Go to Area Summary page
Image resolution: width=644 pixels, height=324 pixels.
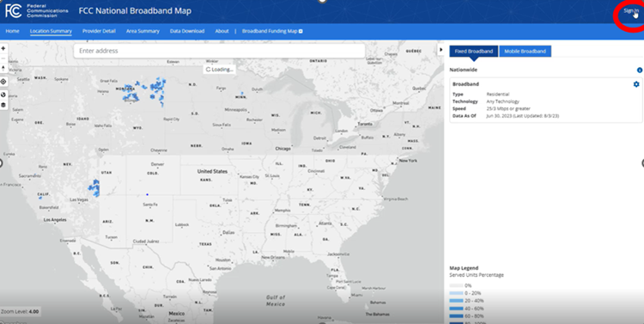143,31
